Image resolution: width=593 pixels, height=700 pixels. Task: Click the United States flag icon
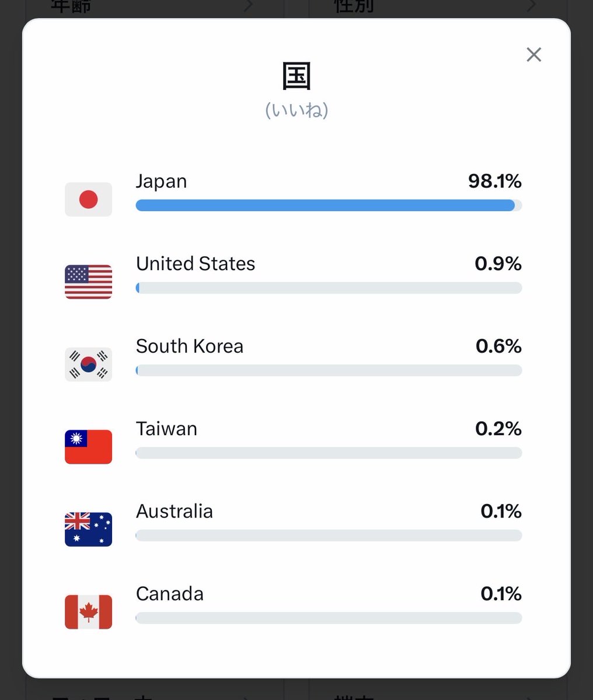click(x=88, y=282)
